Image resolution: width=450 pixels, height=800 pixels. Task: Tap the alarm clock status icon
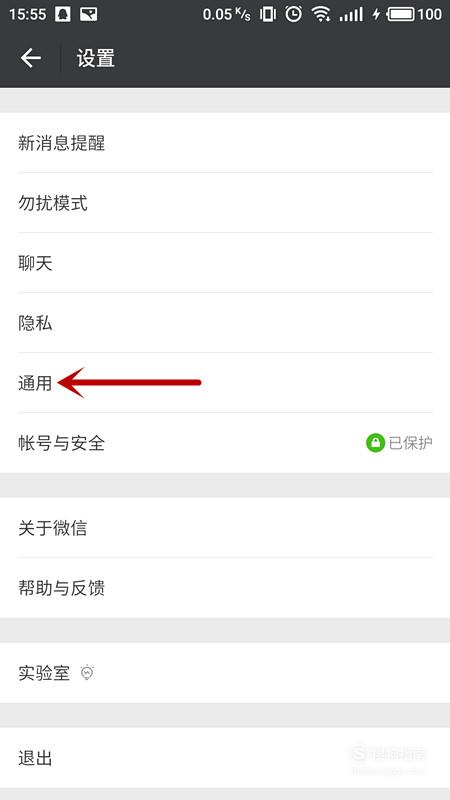pyautogui.click(x=293, y=14)
